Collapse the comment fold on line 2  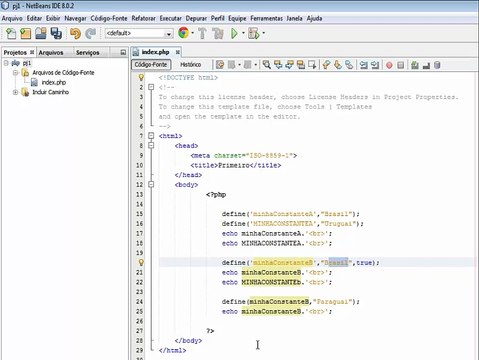coord(151,87)
